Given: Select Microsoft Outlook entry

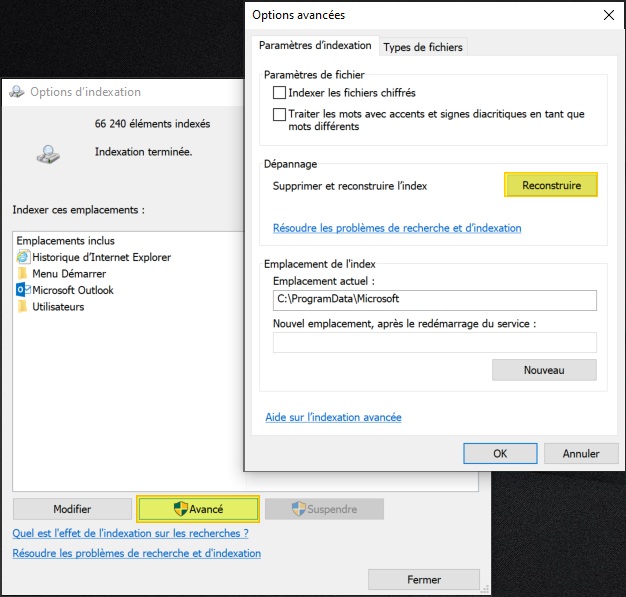Looking at the screenshot, I should [73, 290].
